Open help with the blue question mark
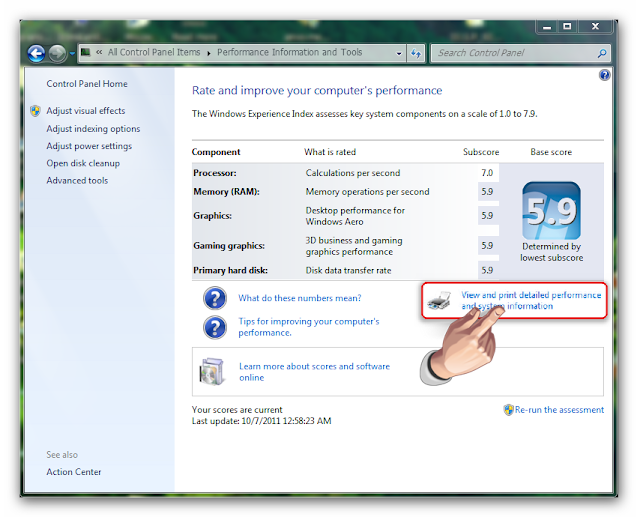The image size is (640, 517). pos(604,75)
